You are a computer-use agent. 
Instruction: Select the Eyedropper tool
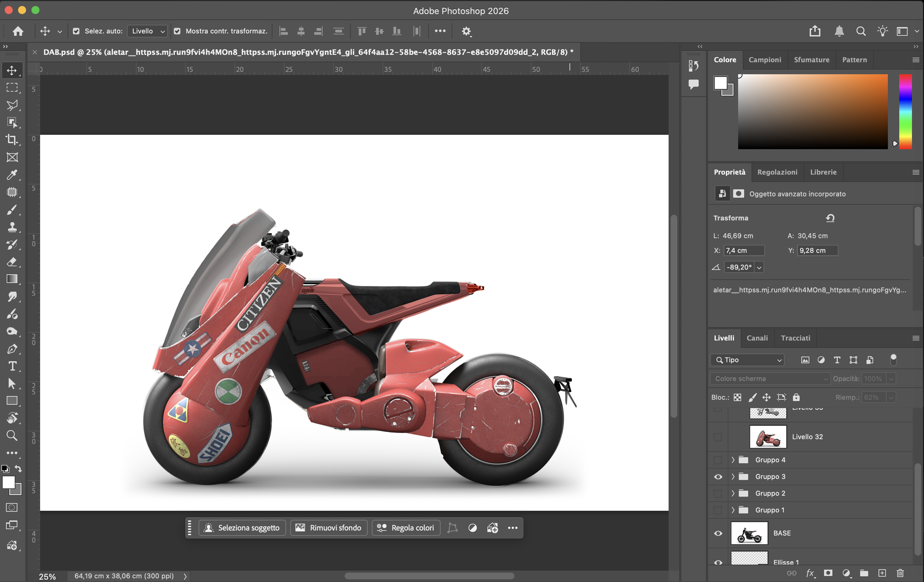pyautogui.click(x=12, y=175)
